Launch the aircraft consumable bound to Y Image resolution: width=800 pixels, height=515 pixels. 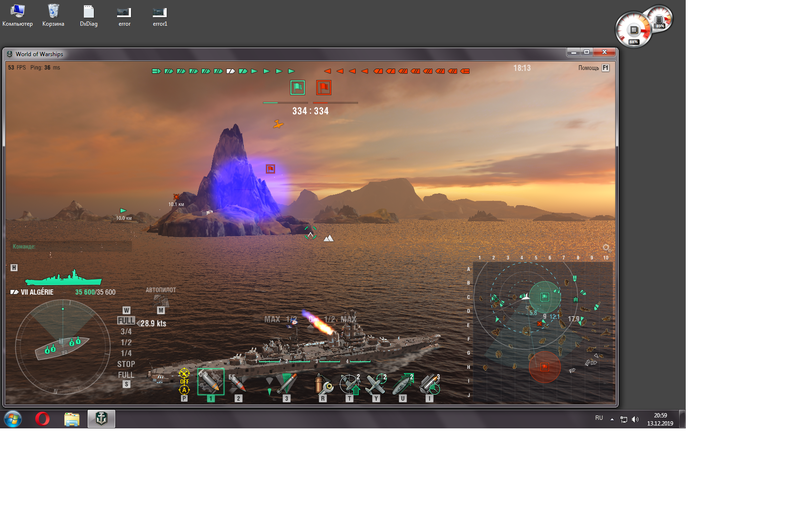(376, 383)
